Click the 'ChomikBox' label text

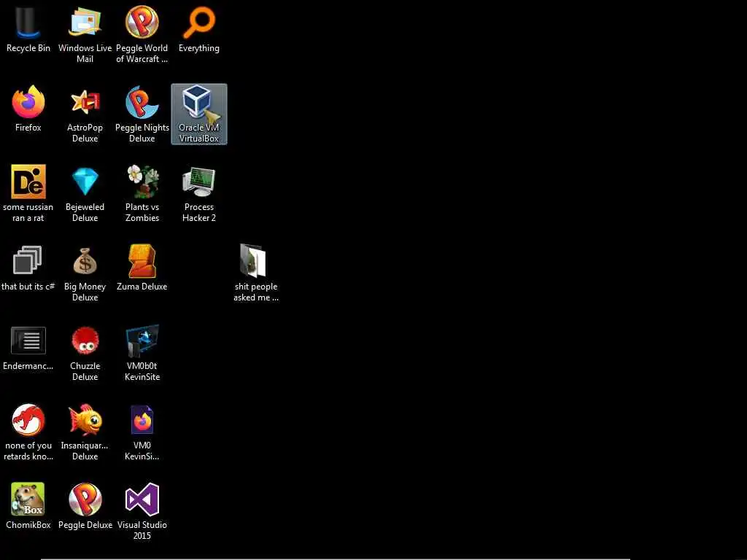tap(28, 525)
